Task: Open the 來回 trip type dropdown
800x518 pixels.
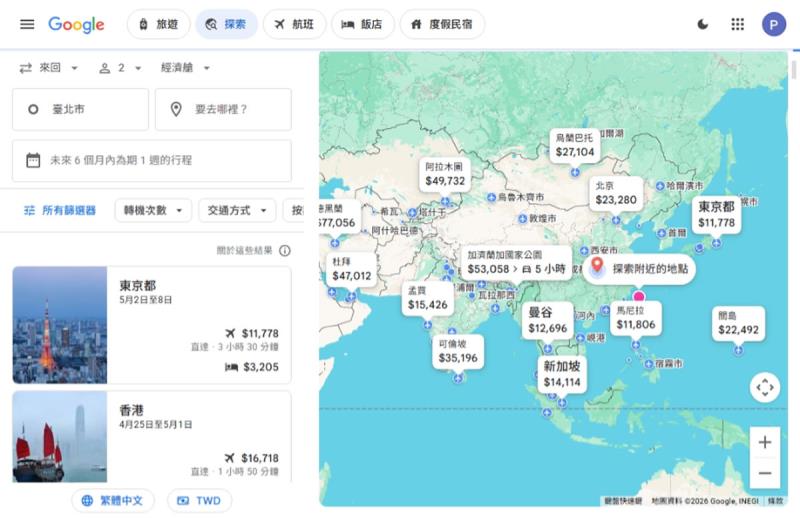Action: (49, 68)
